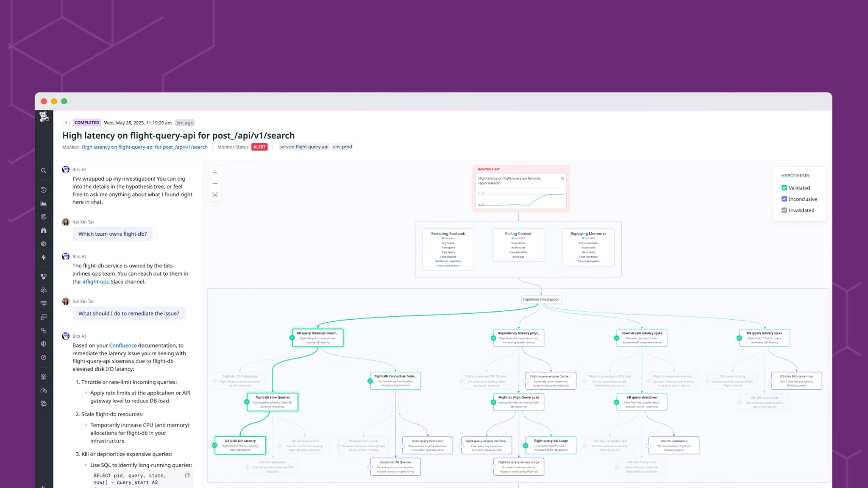Go back using the chevron button

[66, 123]
